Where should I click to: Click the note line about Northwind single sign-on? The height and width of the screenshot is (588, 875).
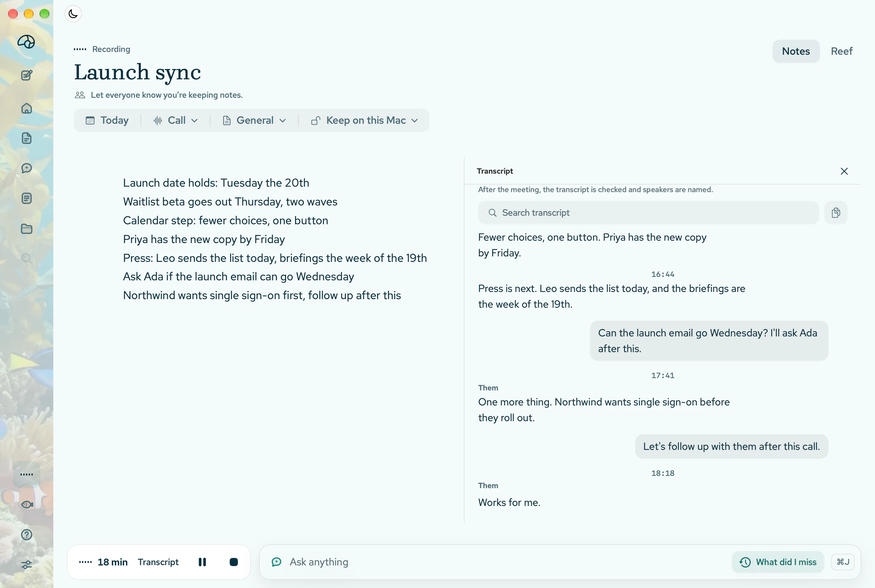[x=262, y=295]
